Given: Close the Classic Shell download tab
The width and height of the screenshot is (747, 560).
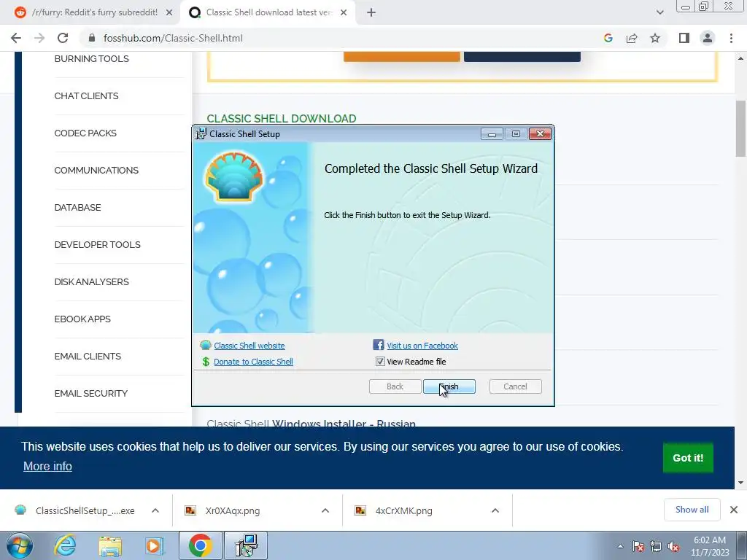Looking at the screenshot, I should (x=344, y=12).
